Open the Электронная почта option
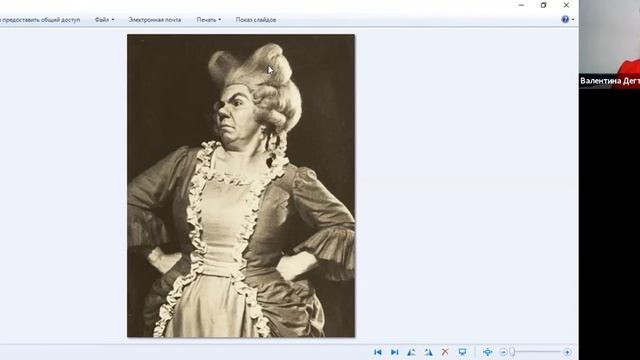640x360 pixels. pyautogui.click(x=155, y=20)
